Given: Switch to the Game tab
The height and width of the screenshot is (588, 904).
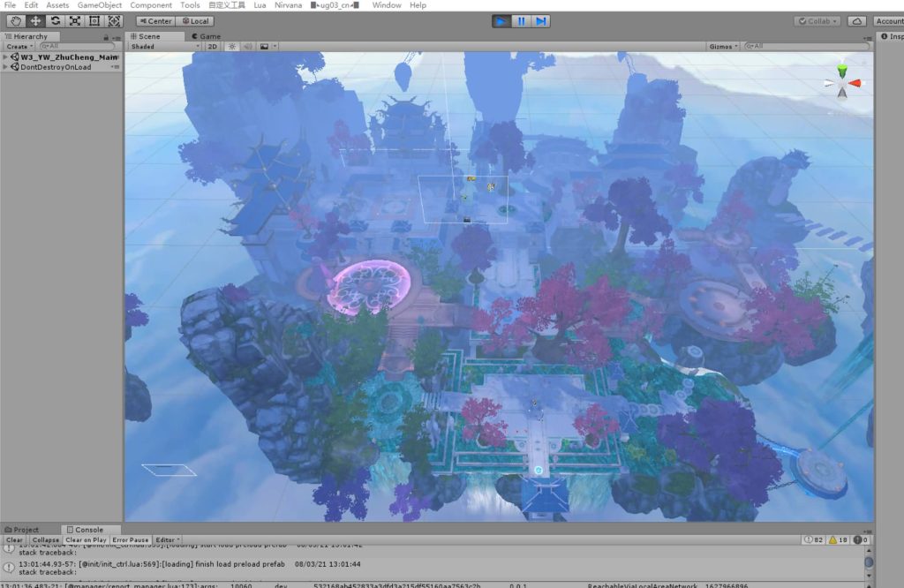Looking at the screenshot, I should 206,36.
